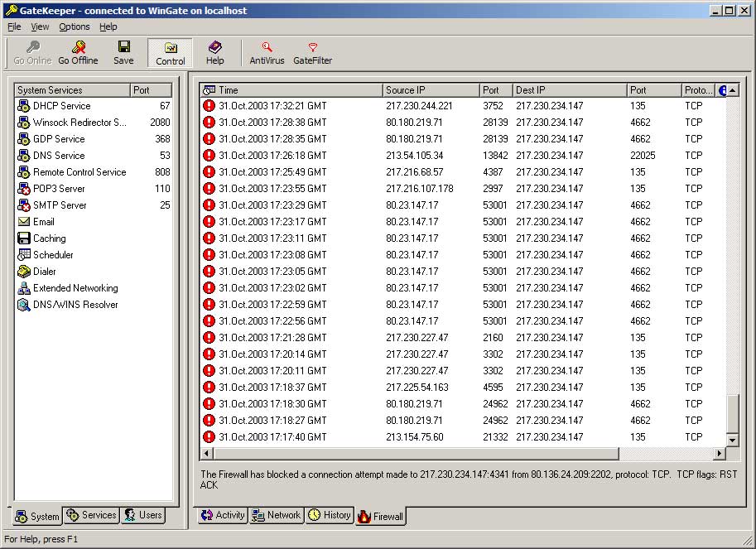Select source IP 217.230.244.221
Screen dimensions: 756x549
point(419,105)
